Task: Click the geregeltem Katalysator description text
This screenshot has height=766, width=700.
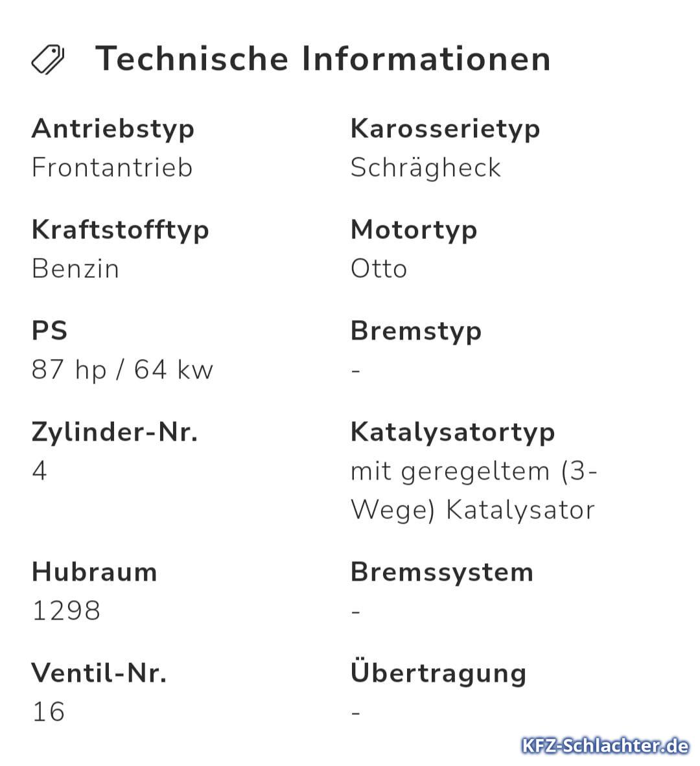Action: click(x=474, y=491)
